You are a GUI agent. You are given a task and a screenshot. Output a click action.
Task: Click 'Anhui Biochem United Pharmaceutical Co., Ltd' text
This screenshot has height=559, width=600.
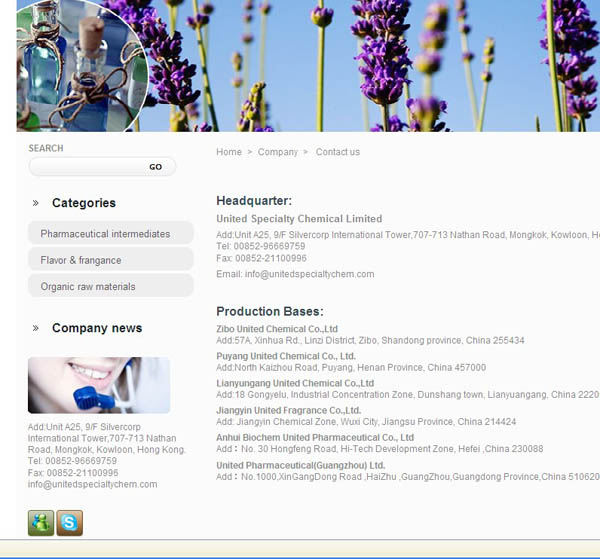[x=315, y=437]
